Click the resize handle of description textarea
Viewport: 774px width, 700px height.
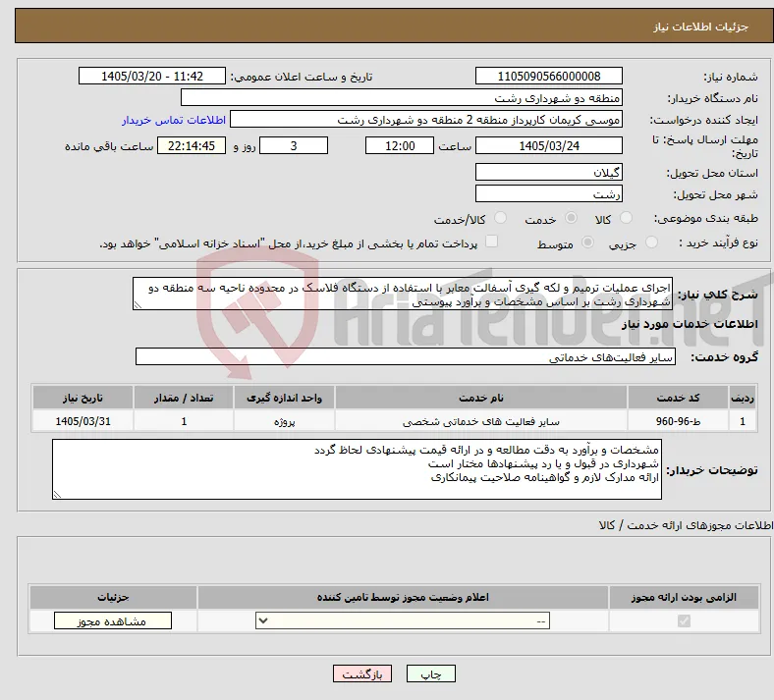click(x=138, y=305)
